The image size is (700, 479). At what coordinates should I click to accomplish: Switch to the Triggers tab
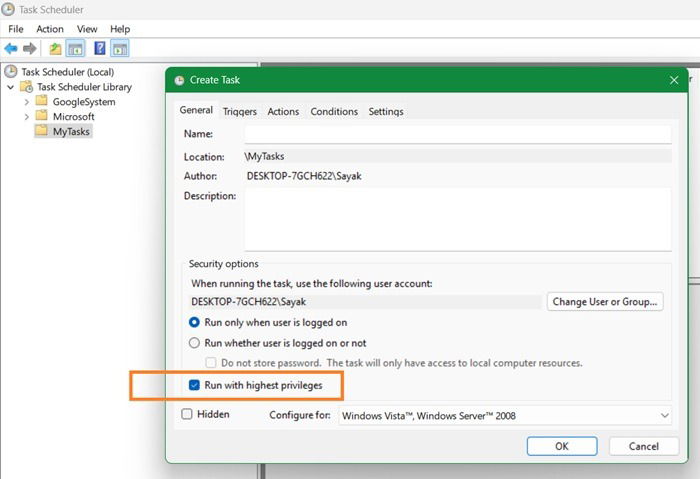[x=239, y=112]
